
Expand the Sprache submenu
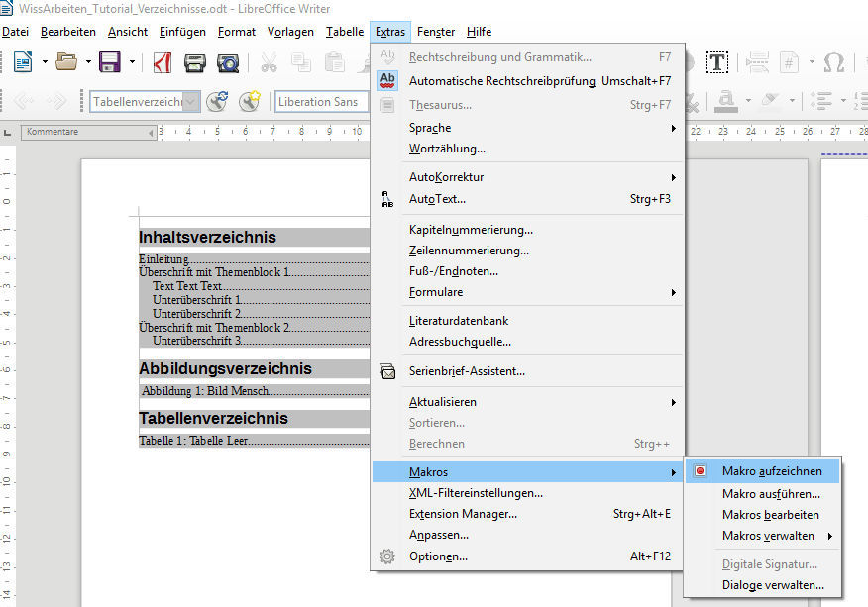528,128
